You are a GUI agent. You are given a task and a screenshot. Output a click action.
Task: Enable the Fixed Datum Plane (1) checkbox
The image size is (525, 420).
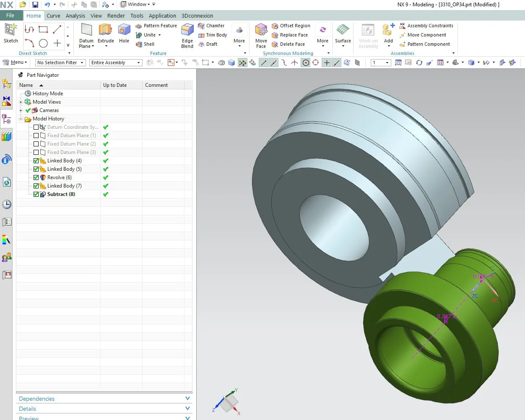[x=36, y=136]
